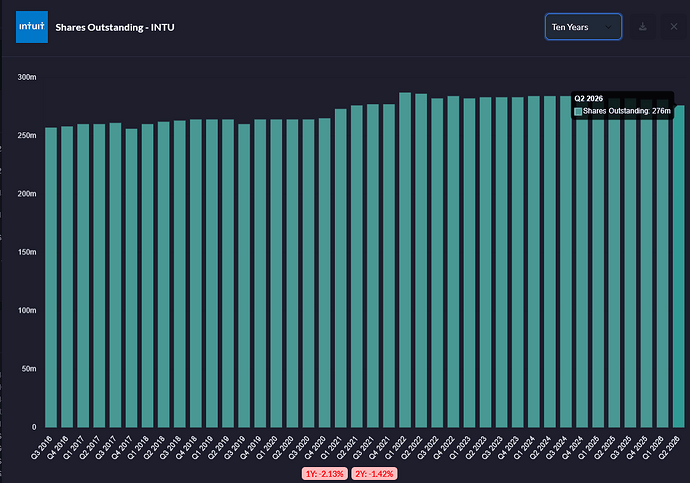690x483 pixels.
Task: Click the download chart icon
Action: click(642, 27)
